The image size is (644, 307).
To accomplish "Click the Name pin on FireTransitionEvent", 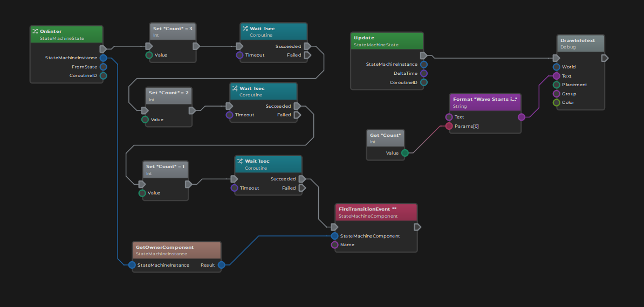I will 335,245.
